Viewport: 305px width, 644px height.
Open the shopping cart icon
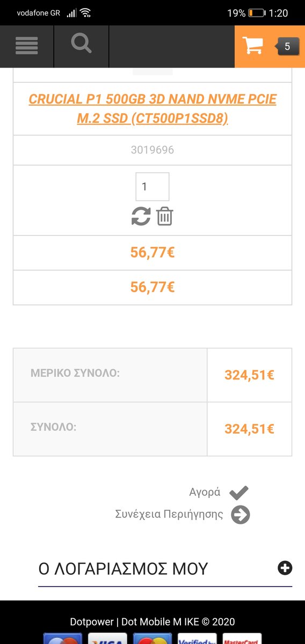coord(252,46)
